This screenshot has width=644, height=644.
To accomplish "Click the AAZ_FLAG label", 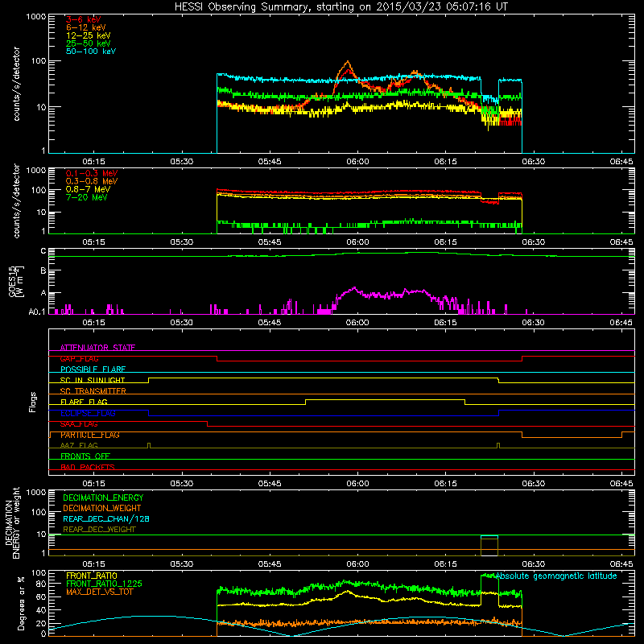I will 79,445.
